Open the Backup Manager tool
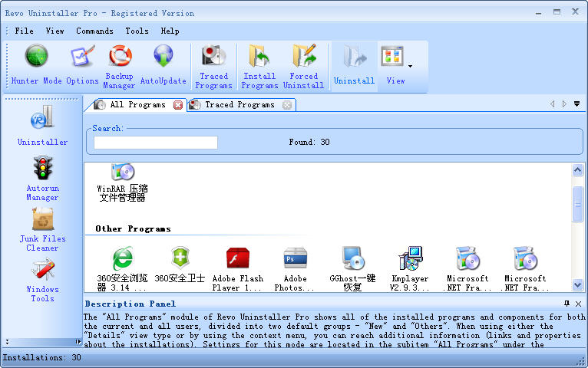Screen dimensions: 588x368 [x=119, y=65]
